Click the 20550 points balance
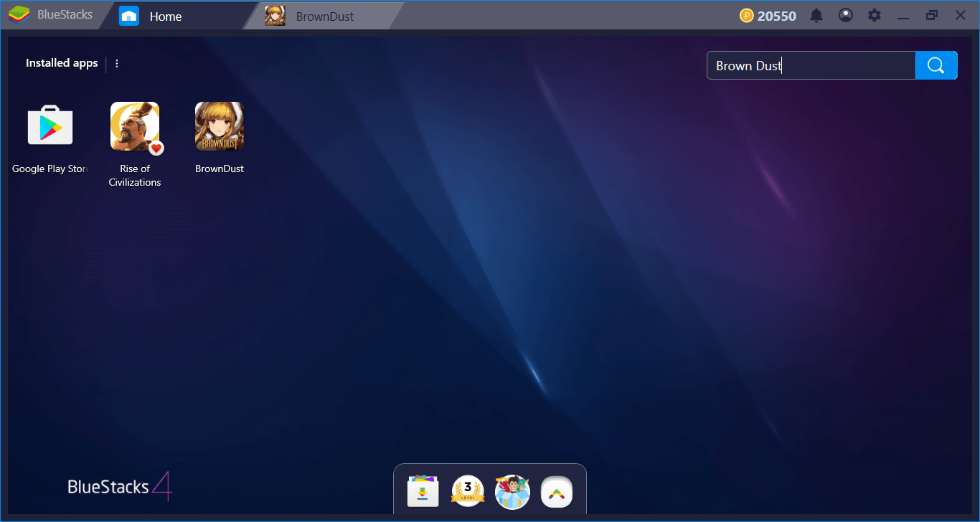Viewport: 980px width, 522px height. click(777, 16)
